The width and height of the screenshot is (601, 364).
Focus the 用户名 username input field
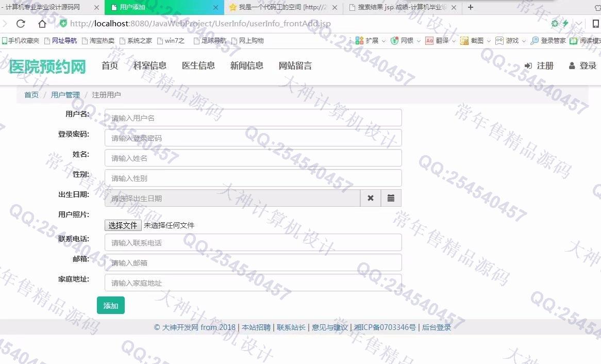pyautogui.click(x=253, y=118)
